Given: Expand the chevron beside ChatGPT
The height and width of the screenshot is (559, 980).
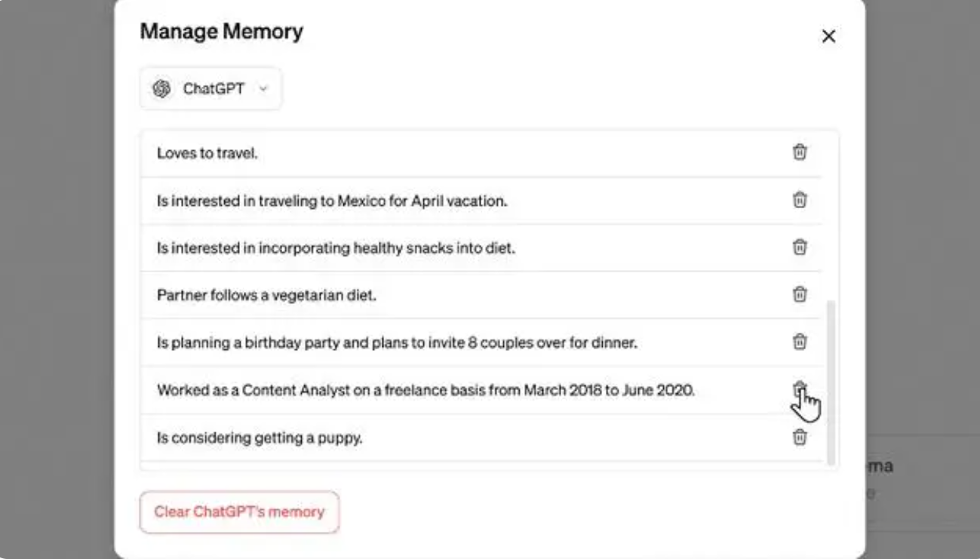Looking at the screenshot, I should coord(263,89).
